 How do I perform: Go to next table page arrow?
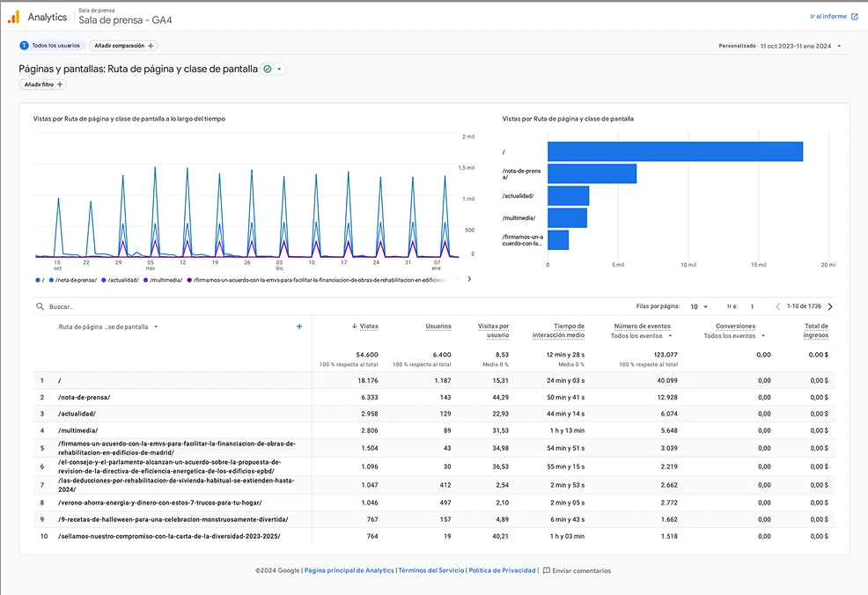point(830,306)
